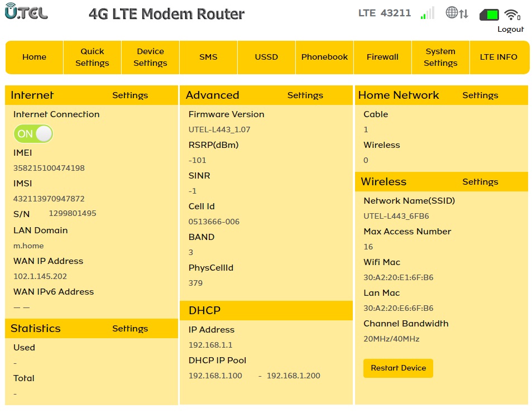This screenshot has width=532, height=418.
Task: Click the WiFi connected clients icon
Action: coord(512,15)
